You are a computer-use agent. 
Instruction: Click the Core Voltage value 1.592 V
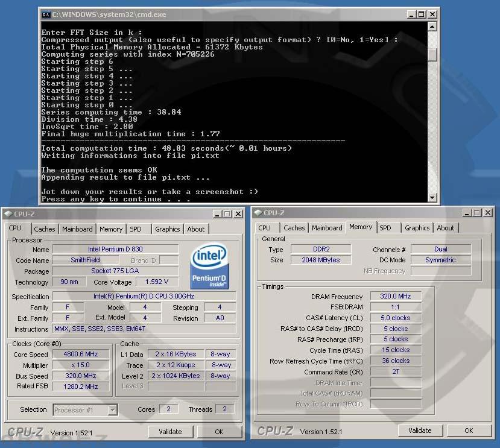click(157, 282)
